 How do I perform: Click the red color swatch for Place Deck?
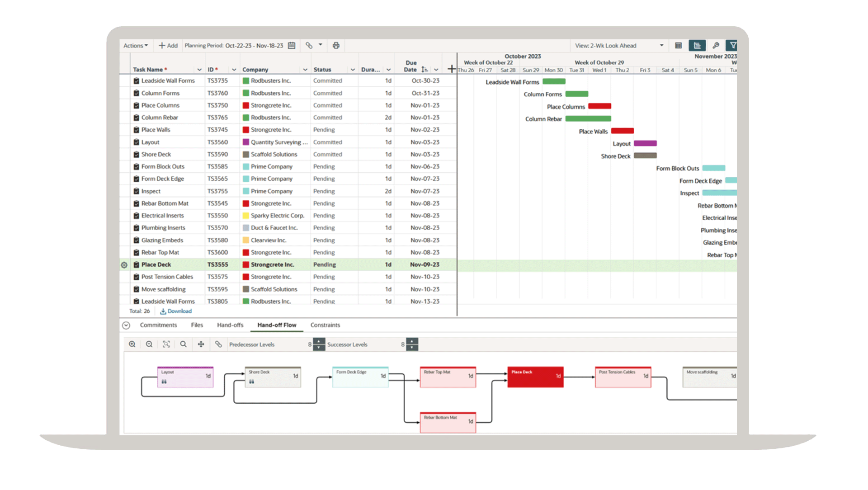(x=246, y=265)
